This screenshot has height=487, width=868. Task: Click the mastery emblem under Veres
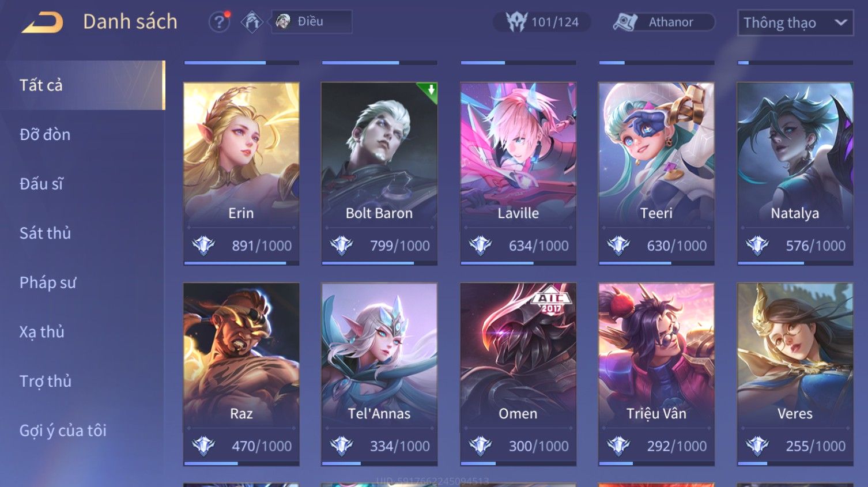pyautogui.click(x=757, y=446)
